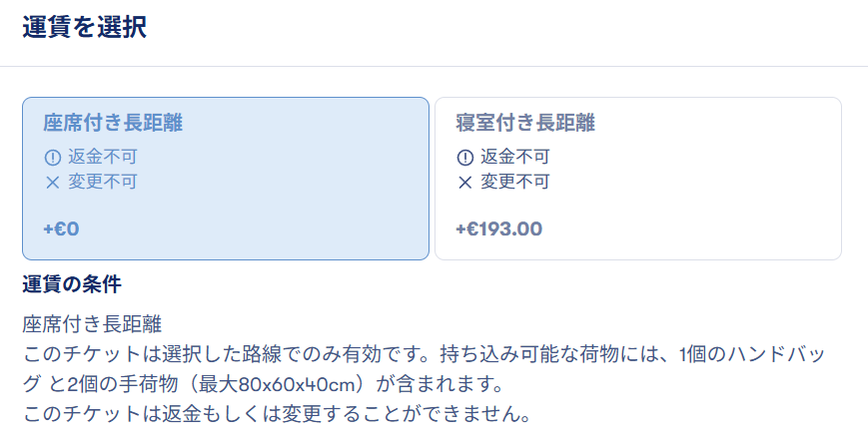Click the sentence saying ticket cannot be refunded

click(x=276, y=413)
